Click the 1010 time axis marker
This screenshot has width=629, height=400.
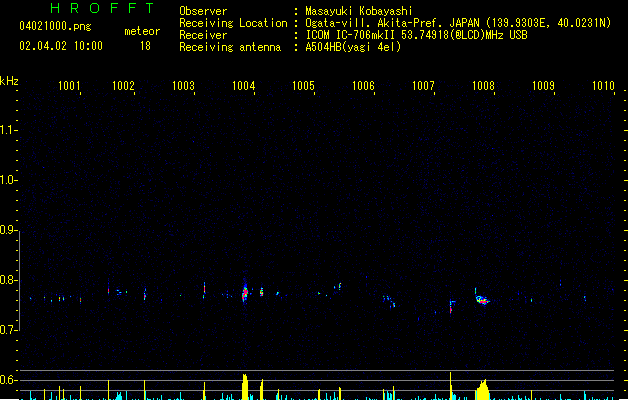[603, 85]
